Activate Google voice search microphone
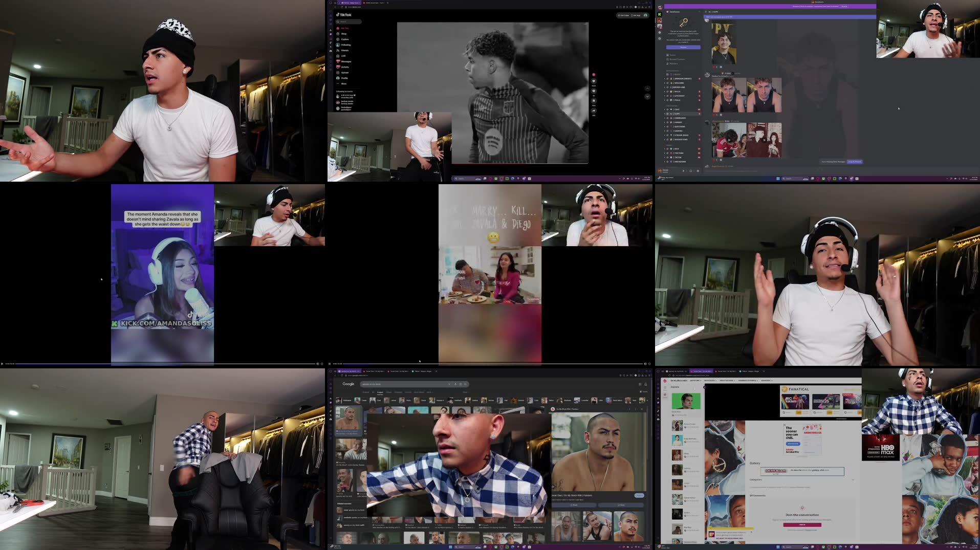 point(455,384)
